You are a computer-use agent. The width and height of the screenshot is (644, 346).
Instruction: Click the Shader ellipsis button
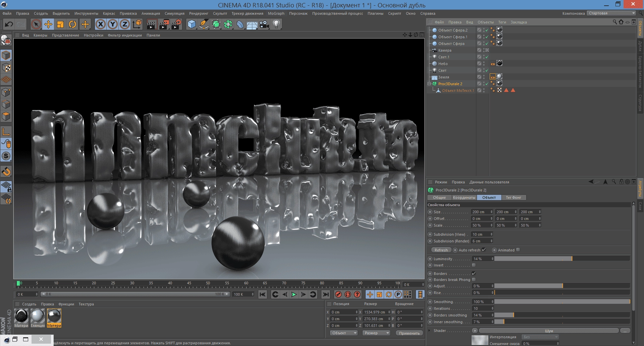(x=625, y=331)
